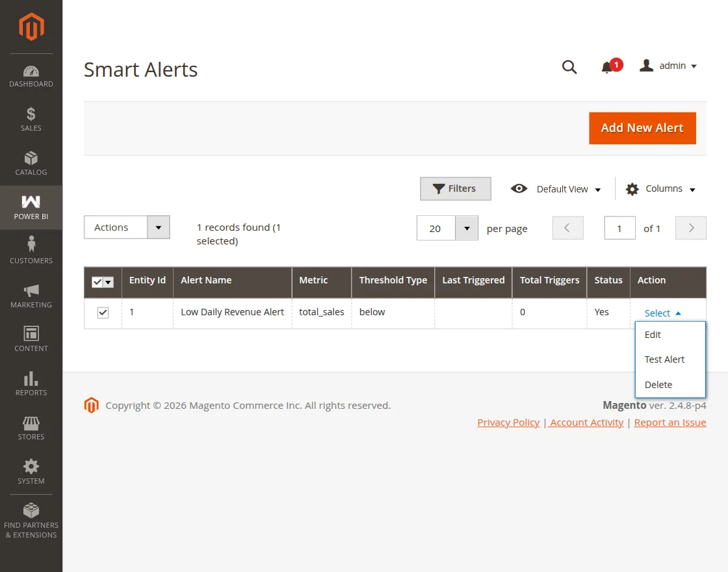Open the System menu
Image resolution: width=728 pixels, height=572 pixels.
pyautogui.click(x=31, y=472)
